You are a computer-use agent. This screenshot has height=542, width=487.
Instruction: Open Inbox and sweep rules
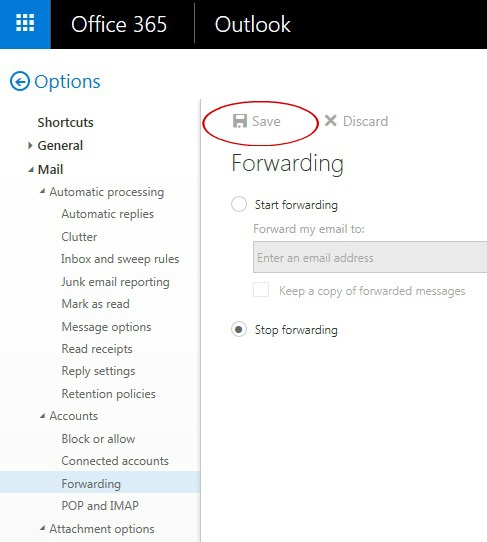(120, 259)
